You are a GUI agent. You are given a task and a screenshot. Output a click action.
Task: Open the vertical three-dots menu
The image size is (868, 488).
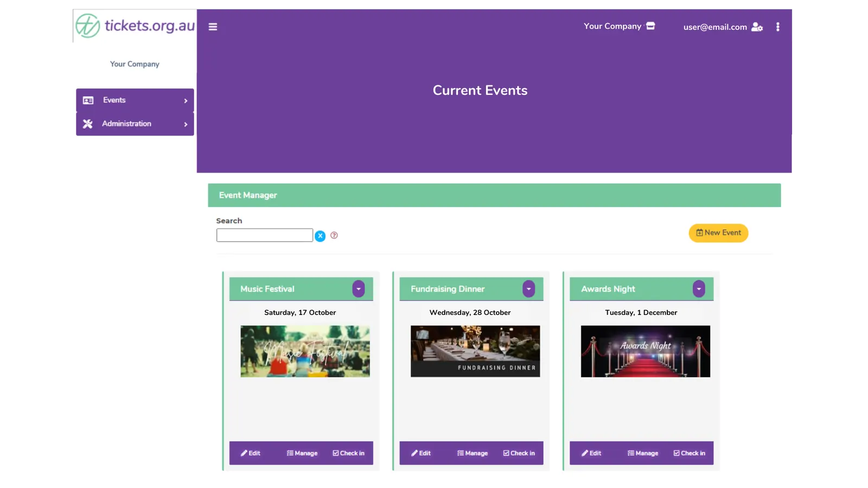click(x=777, y=27)
